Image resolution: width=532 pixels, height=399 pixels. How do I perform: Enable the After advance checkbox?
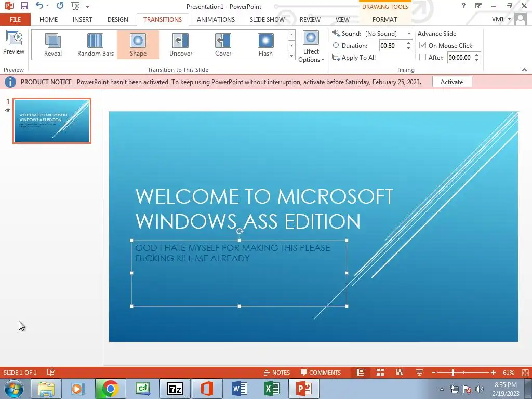coord(423,57)
